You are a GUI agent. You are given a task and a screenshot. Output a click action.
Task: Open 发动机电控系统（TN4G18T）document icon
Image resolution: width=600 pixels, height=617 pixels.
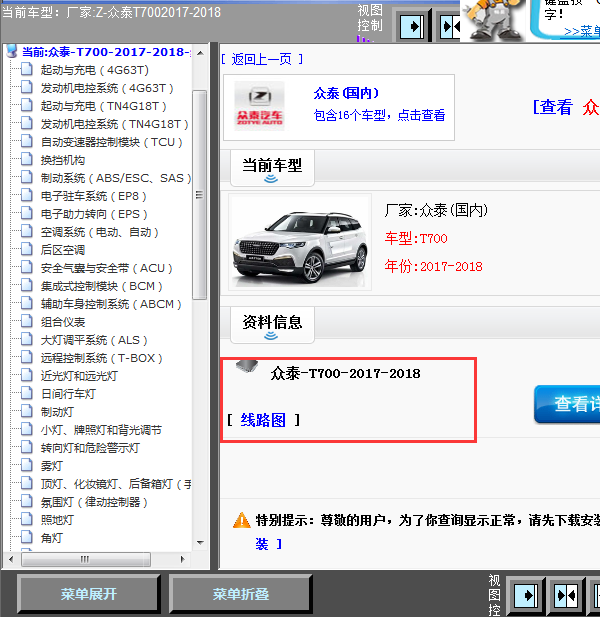27,124
